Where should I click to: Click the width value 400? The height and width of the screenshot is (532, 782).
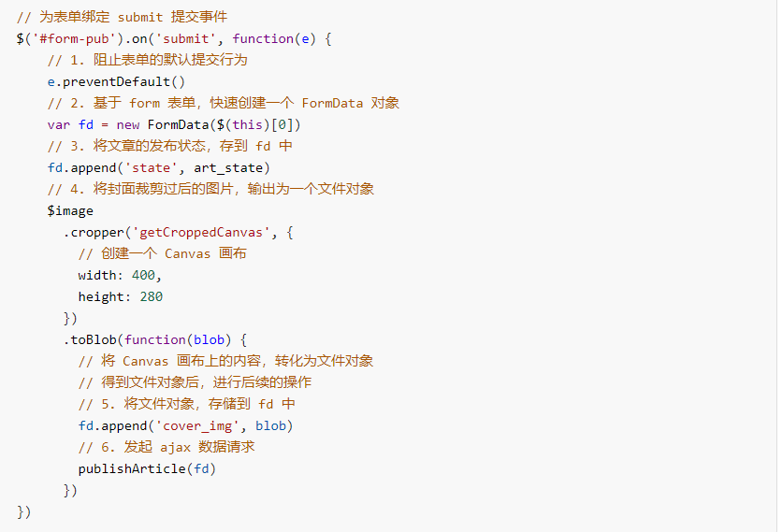[143, 275]
